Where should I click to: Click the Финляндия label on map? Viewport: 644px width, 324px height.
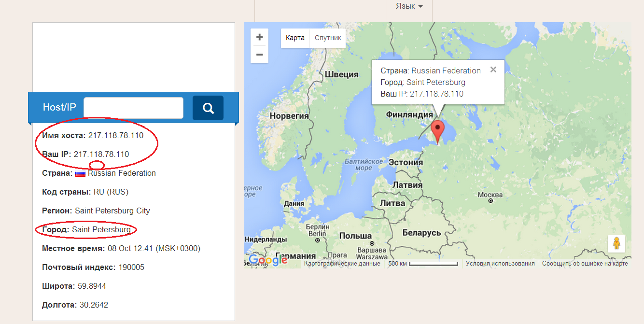pyautogui.click(x=409, y=115)
